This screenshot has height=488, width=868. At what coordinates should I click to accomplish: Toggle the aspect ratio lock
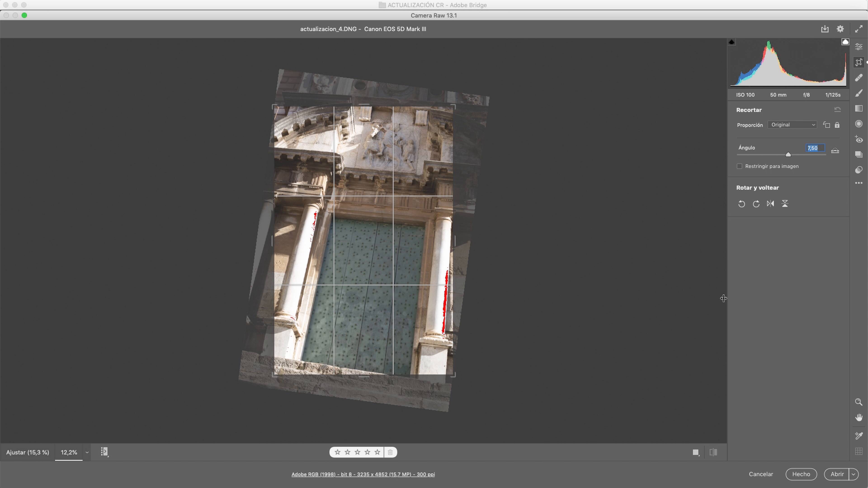point(837,125)
